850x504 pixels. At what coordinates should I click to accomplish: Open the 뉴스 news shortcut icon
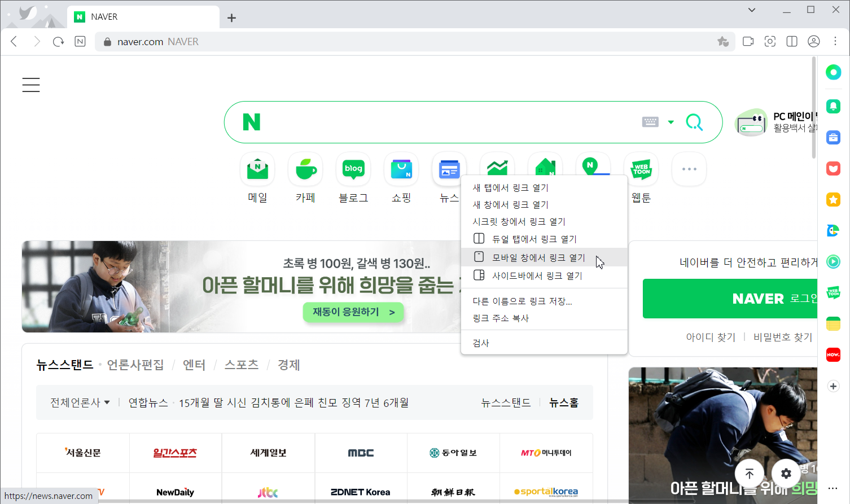pyautogui.click(x=449, y=169)
